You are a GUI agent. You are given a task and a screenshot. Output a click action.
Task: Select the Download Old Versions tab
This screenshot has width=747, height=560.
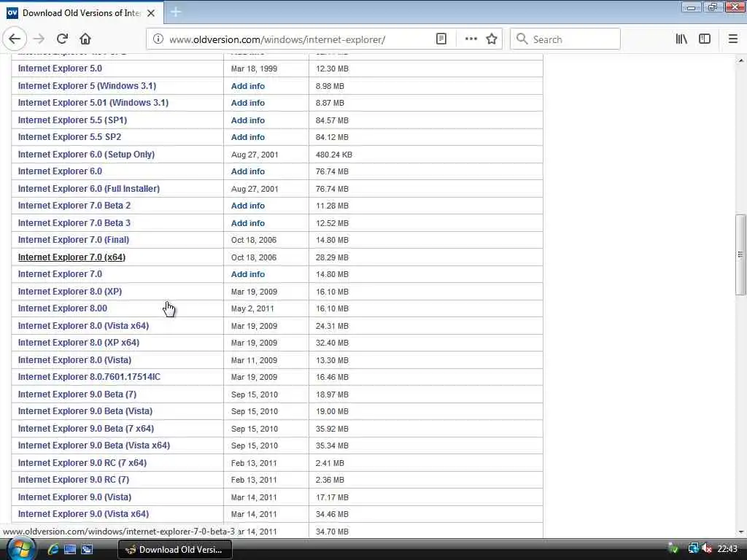[x=82, y=13]
